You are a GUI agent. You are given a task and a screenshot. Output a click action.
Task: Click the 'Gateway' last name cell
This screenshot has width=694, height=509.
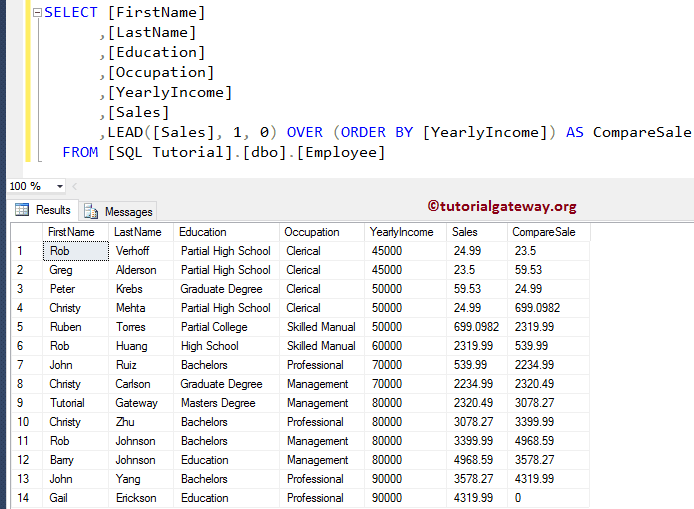(141, 403)
